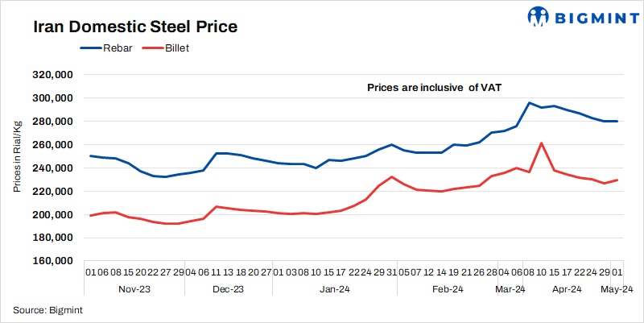Viewport: 644px width, 323px height.
Task: Select the Feb-24 month label
Action: point(448,289)
